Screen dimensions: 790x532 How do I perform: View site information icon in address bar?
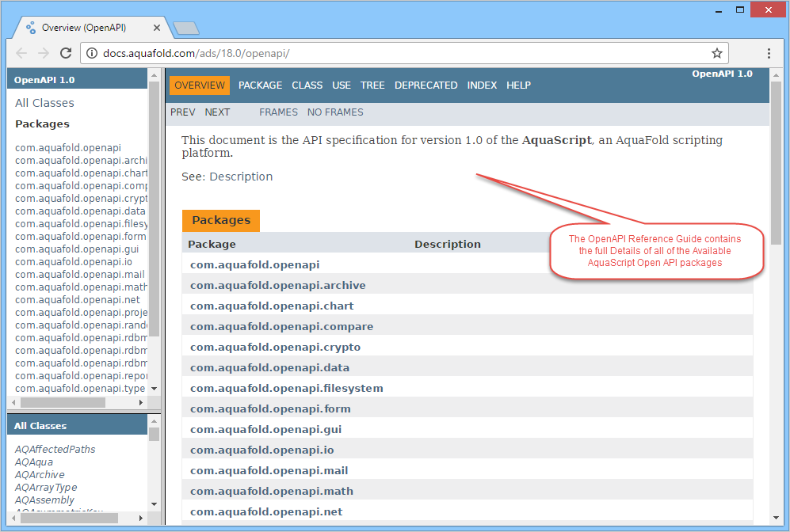[x=92, y=53]
